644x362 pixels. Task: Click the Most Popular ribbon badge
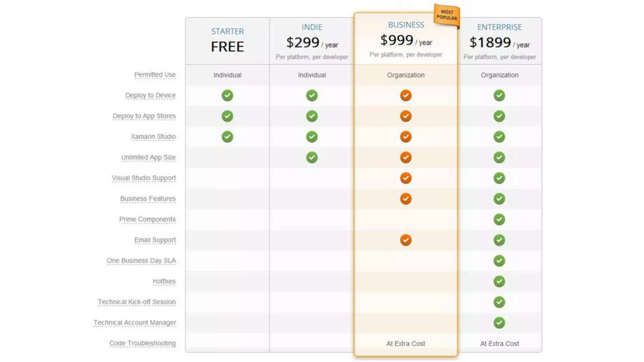tap(447, 15)
